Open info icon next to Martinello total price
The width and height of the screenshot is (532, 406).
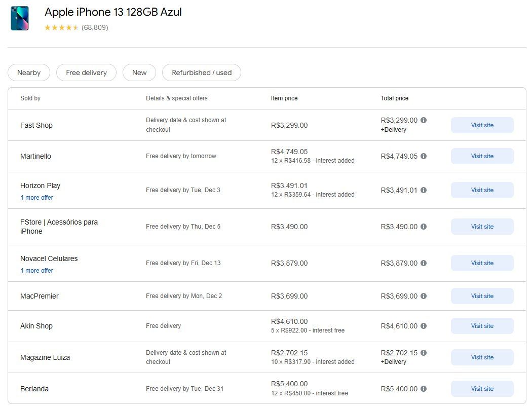pos(424,156)
